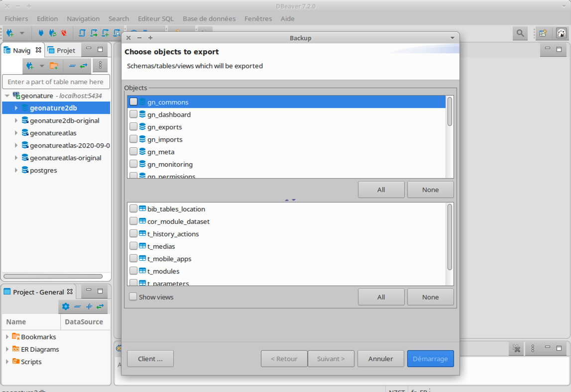Click the DBeaver perspective icon at the far top right
Image resolution: width=571 pixels, height=392 pixels.
[x=562, y=33]
